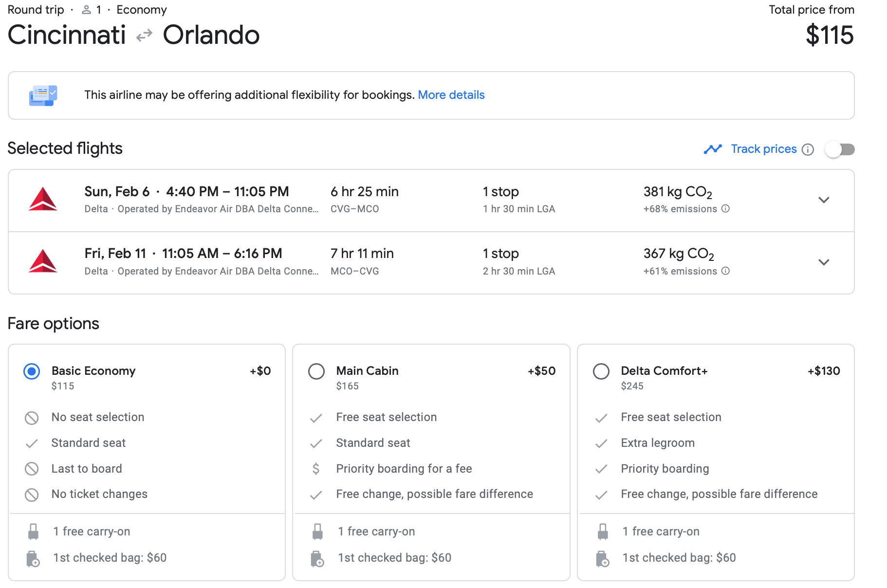Viewport: 887px width, 588px height.
Task: Click Delta logo on Feb 6 flight
Action: coord(43,200)
